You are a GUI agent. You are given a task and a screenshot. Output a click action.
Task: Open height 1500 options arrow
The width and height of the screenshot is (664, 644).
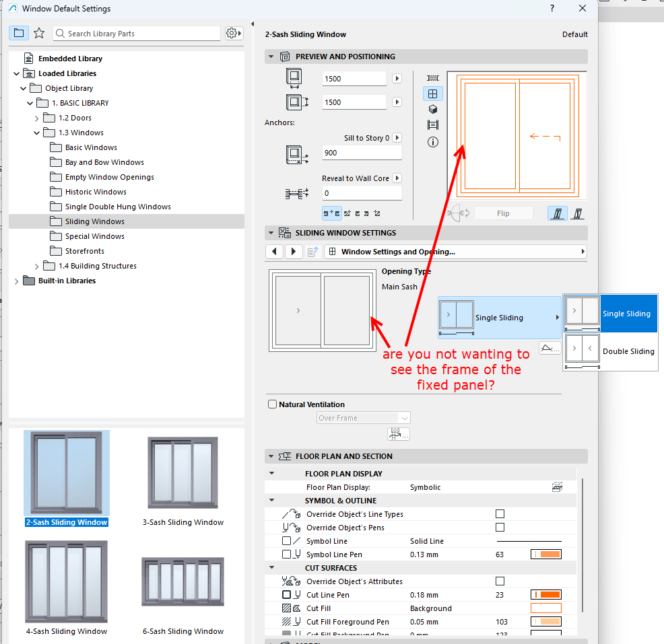(x=397, y=102)
